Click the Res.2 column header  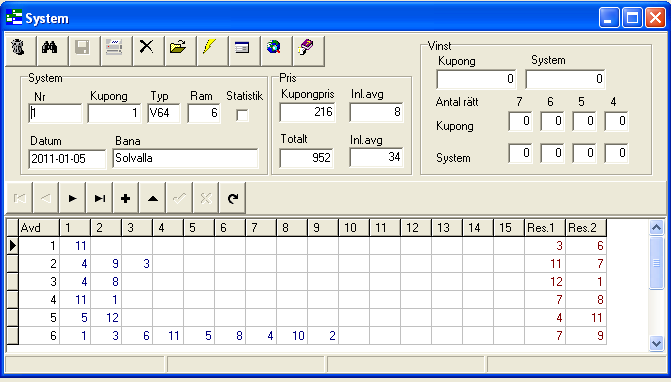[586, 228]
